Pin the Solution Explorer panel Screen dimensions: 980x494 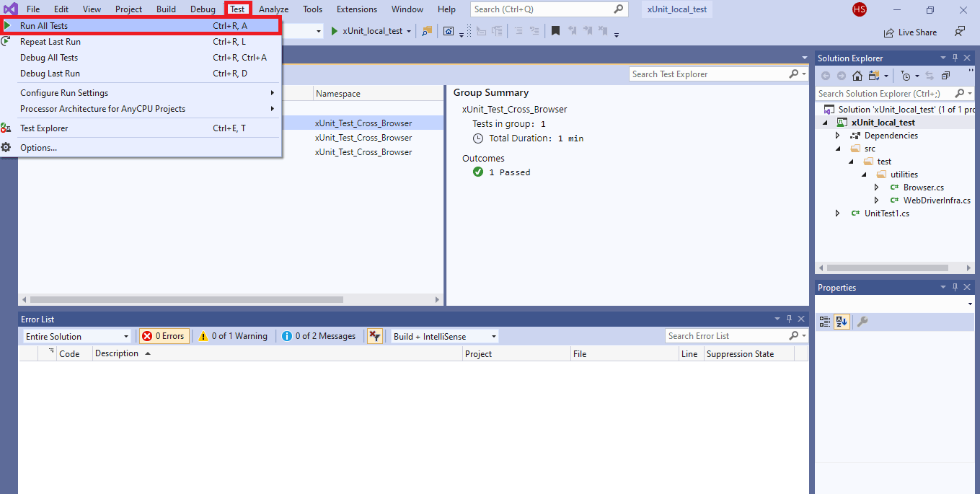pyautogui.click(x=955, y=58)
